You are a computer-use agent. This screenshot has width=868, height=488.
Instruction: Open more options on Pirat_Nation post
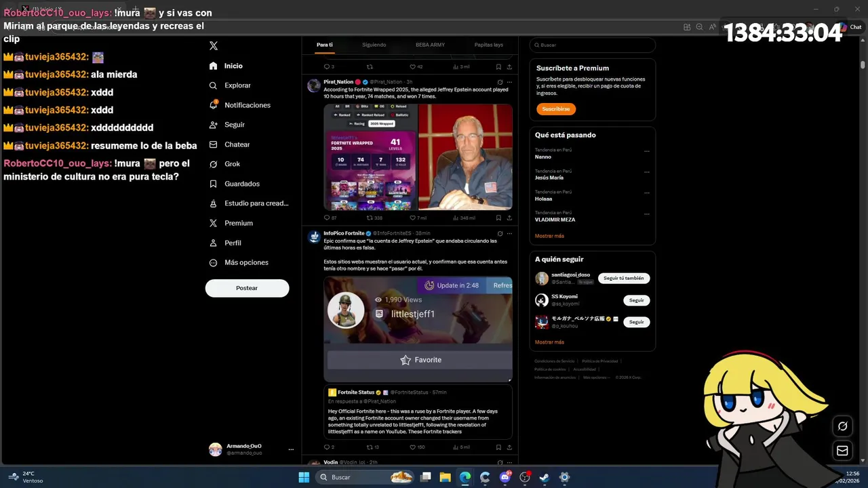[509, 82]
